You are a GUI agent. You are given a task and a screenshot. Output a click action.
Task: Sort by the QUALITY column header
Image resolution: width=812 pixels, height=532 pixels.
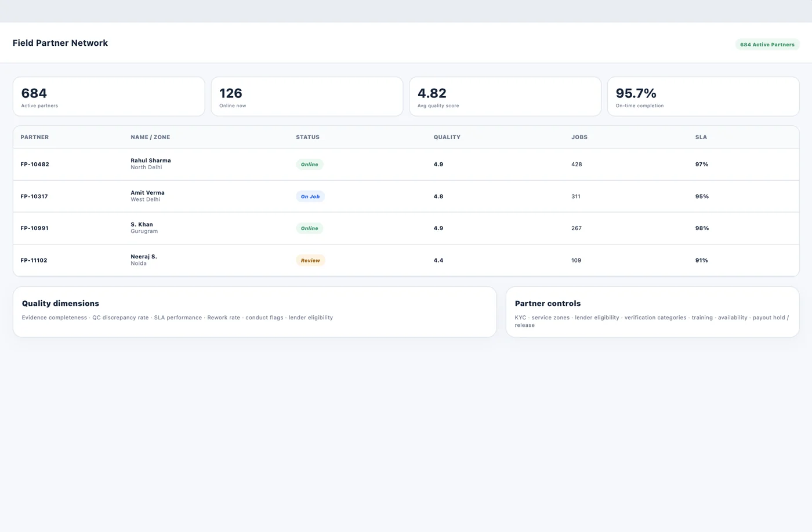[x=447, y=137]
